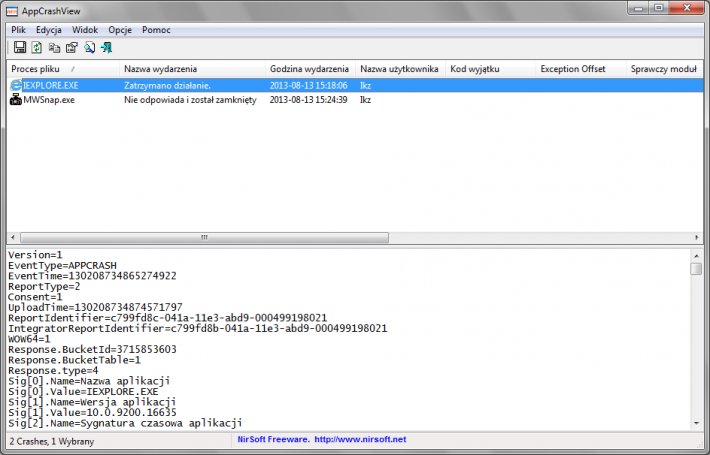This screenshot has height=455, width=710.
Task: Click 'Nie odpowiada i został zamknięty' cell
Action: click(190, 100)
